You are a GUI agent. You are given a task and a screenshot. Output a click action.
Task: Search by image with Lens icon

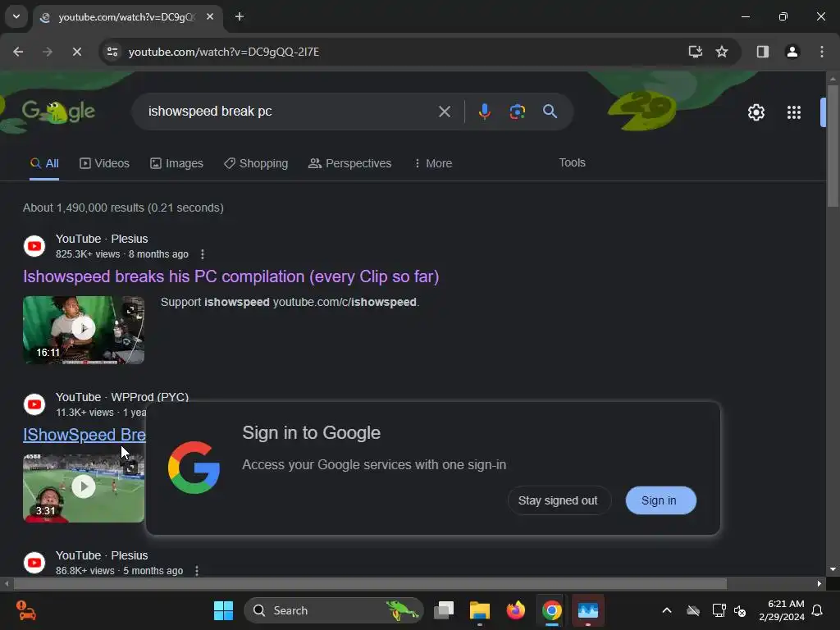pos(517,112)
